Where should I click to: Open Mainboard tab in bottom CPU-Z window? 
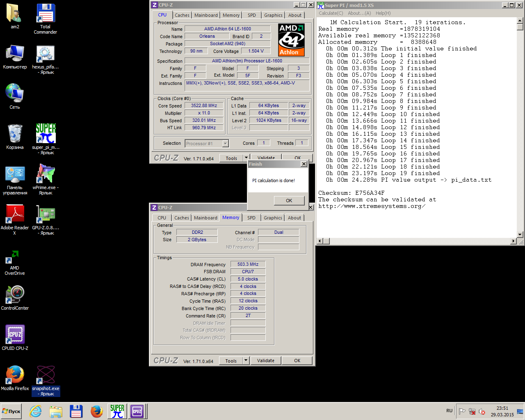[x=205, y=218]
